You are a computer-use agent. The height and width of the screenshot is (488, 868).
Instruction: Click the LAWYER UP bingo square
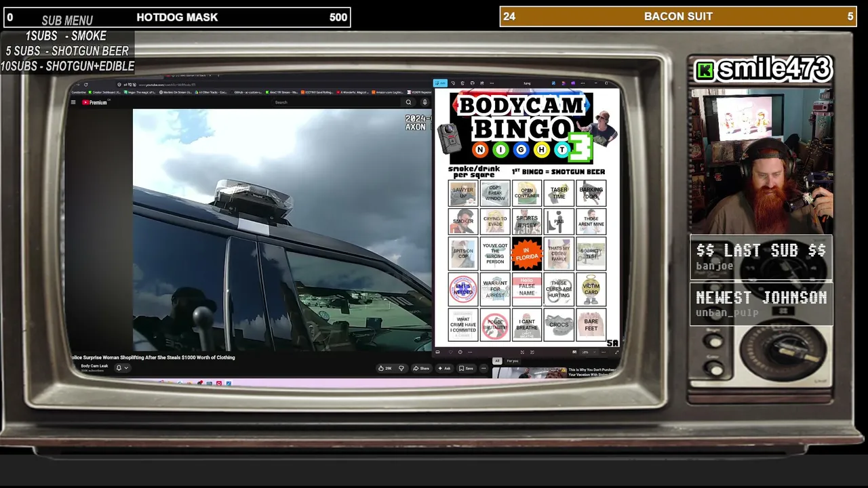coord(463,193)
